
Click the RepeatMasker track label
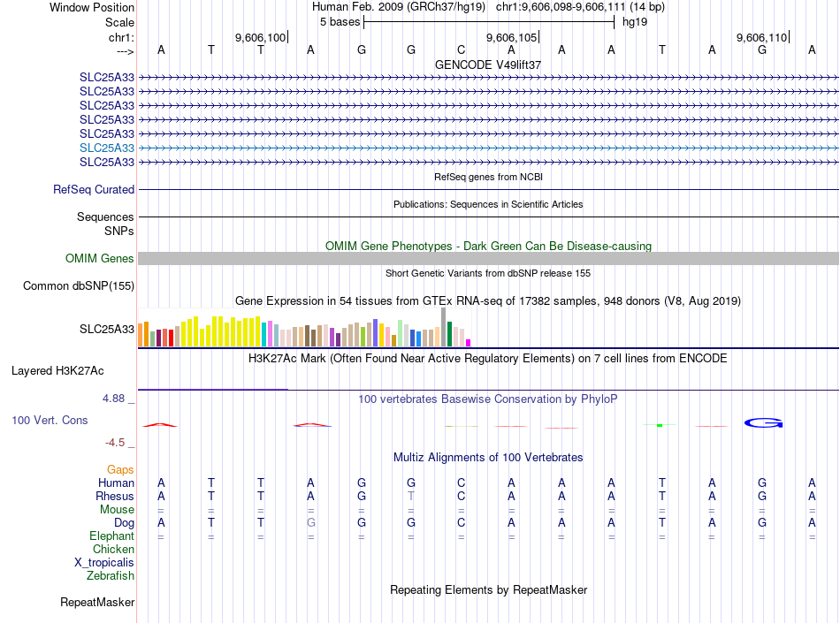[x=97, y=603]
